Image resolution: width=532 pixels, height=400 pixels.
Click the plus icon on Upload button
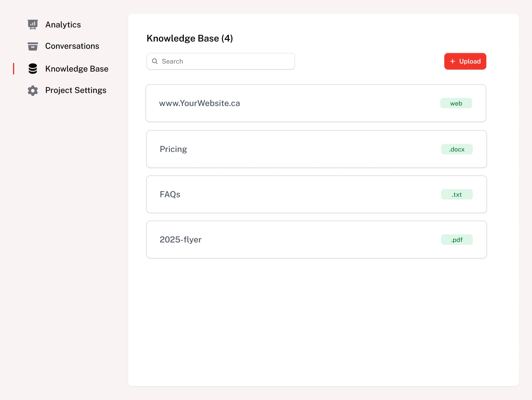coord(452,61)
